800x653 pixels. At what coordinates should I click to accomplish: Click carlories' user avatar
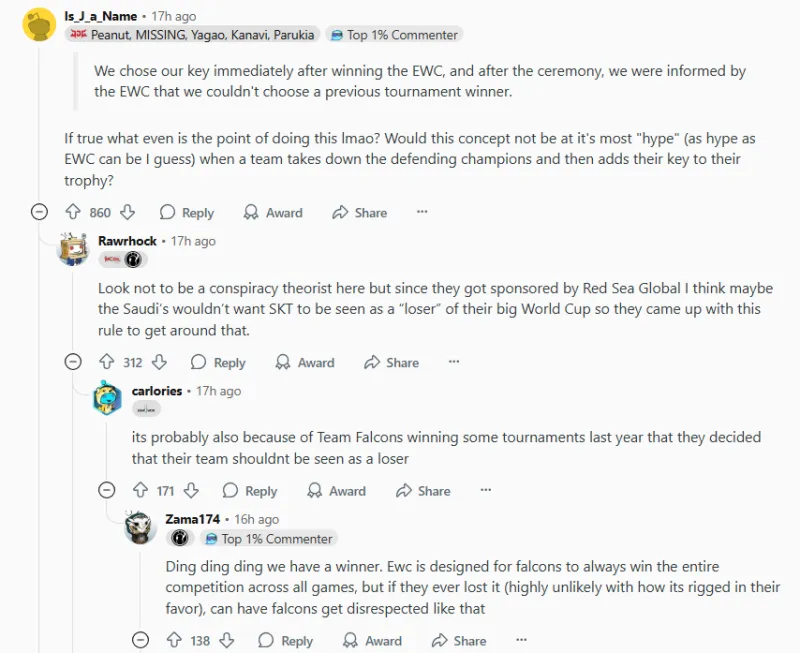(107, 398)
